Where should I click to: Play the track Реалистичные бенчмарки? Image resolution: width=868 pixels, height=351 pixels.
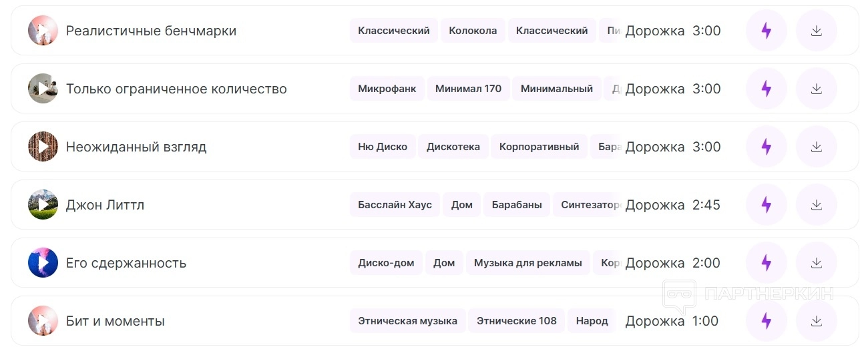(x=43, y=31)
